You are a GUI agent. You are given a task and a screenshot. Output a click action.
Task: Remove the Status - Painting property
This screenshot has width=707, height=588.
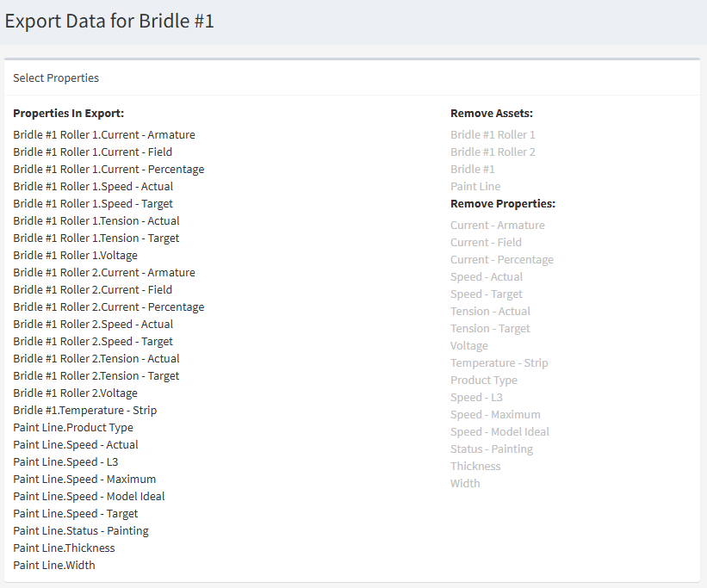click(491, 449)
